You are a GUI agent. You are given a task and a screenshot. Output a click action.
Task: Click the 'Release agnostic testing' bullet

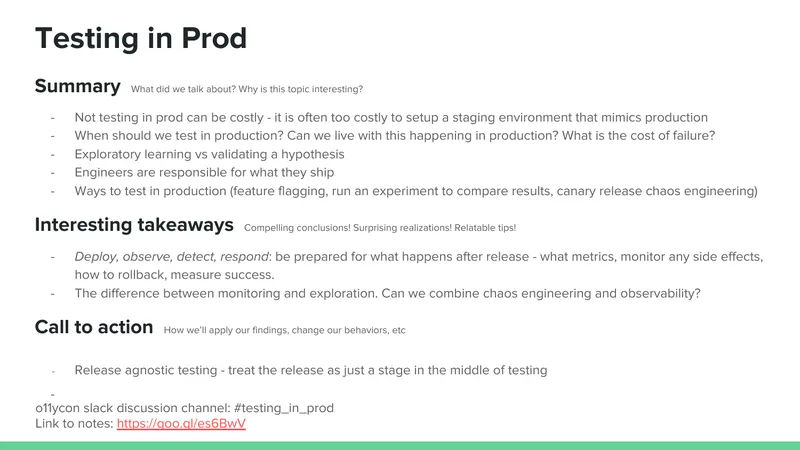tap(311, 370)
